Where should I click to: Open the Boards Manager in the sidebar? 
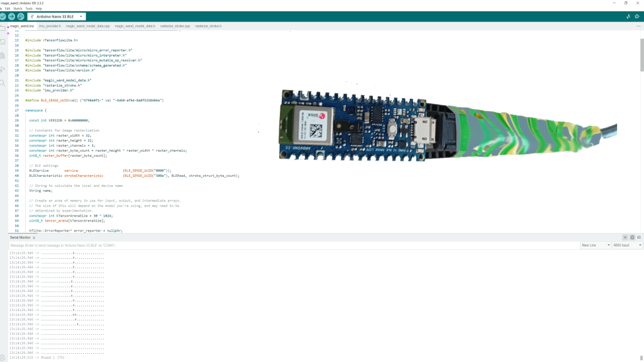point(3,42)
